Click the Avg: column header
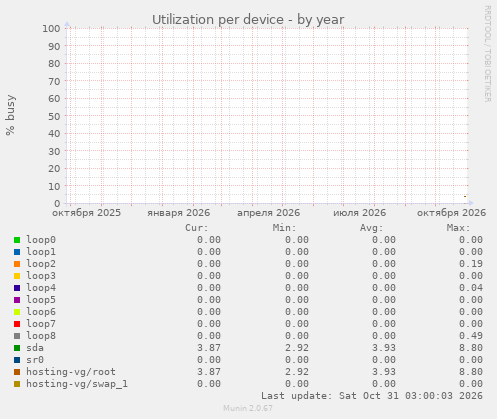This screenshot has height=419, width=497. [x=372, y=228]
